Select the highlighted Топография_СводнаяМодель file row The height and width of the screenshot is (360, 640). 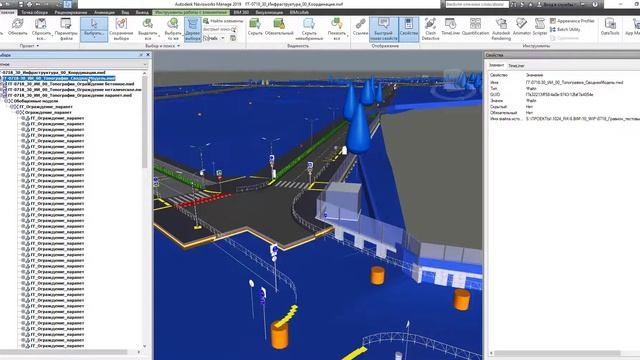click(60, 78)
